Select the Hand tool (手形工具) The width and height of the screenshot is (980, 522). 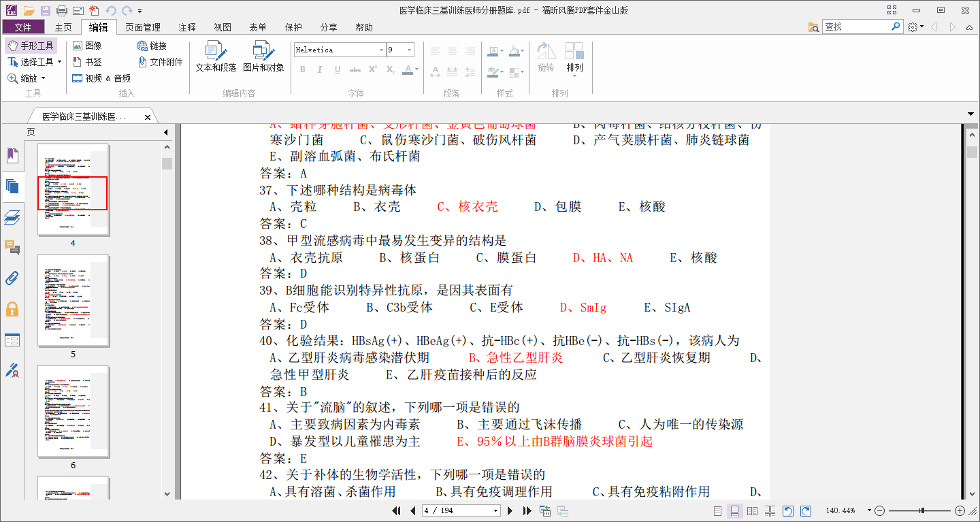tap(31, 45)
